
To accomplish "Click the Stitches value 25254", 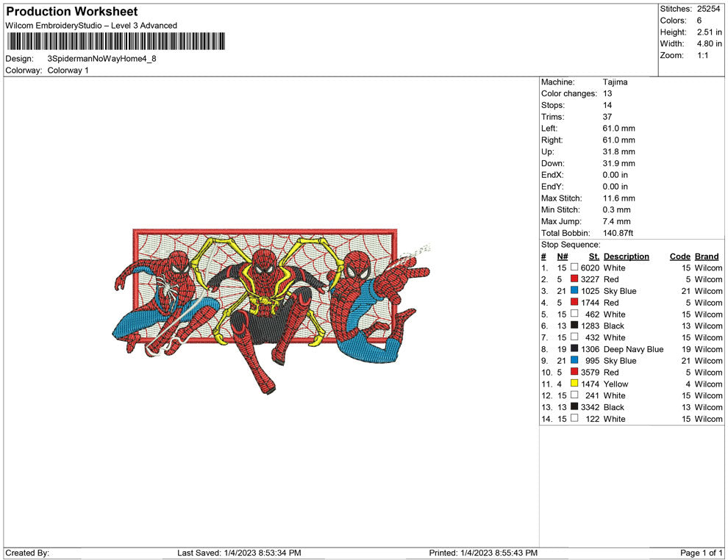I will click(708, 9).
